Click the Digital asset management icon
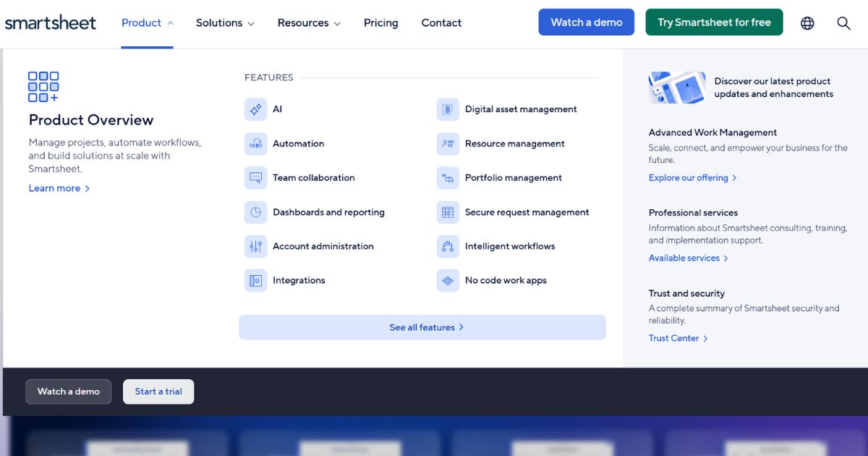The width and height of the screenshot is (868, 456). 448,110
